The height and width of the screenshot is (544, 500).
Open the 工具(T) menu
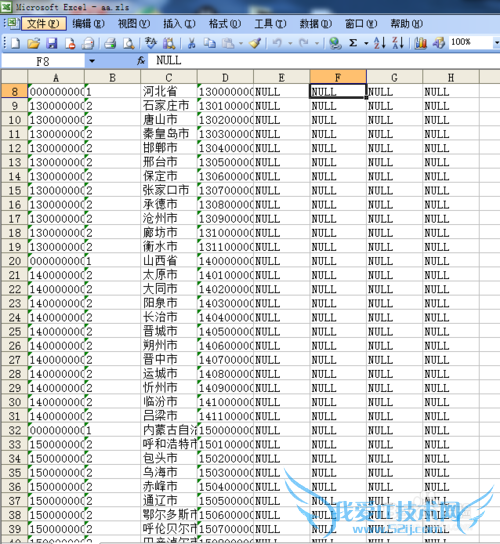point(270,24)
